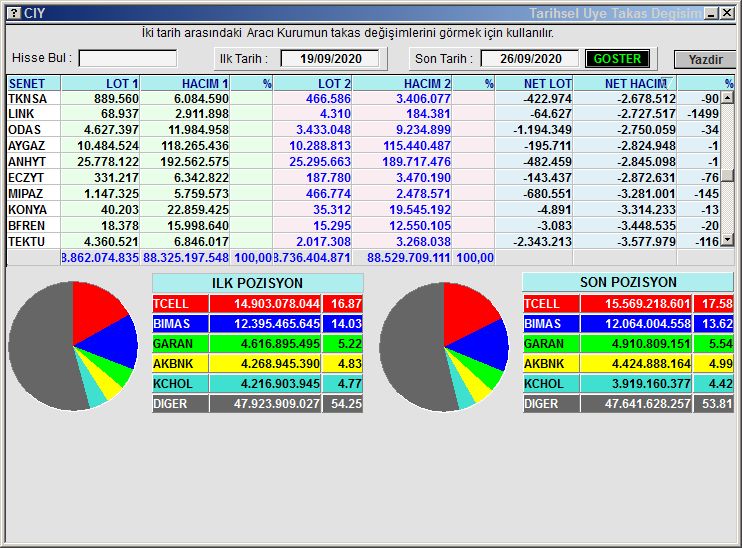Viewport: 742px width, 548px height.
Task: Sort by the NET HACIM column header
Action: point(625,83)
